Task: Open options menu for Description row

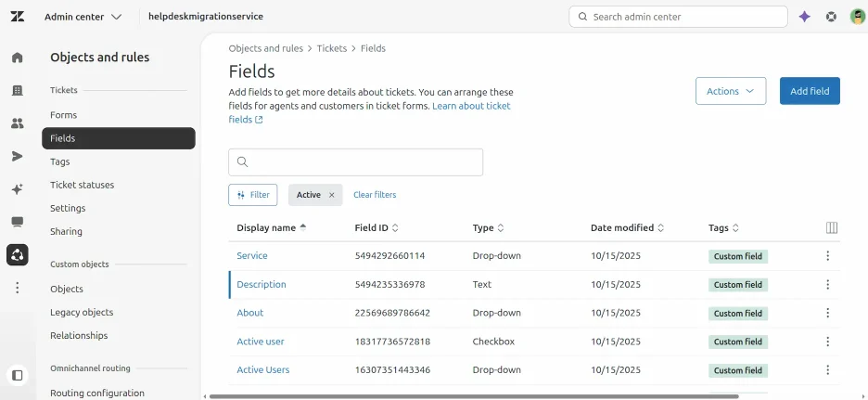Action: point(827,284)
